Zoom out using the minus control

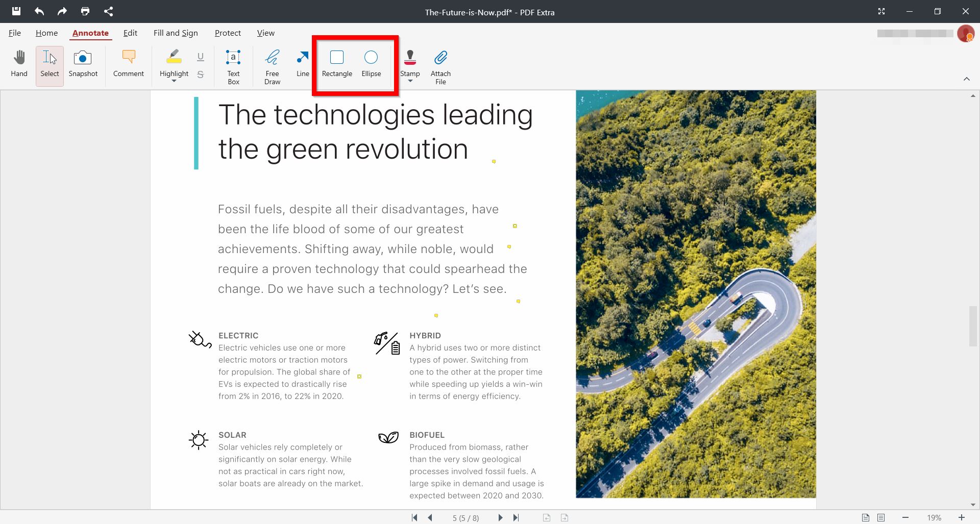(x=905, y=517)
